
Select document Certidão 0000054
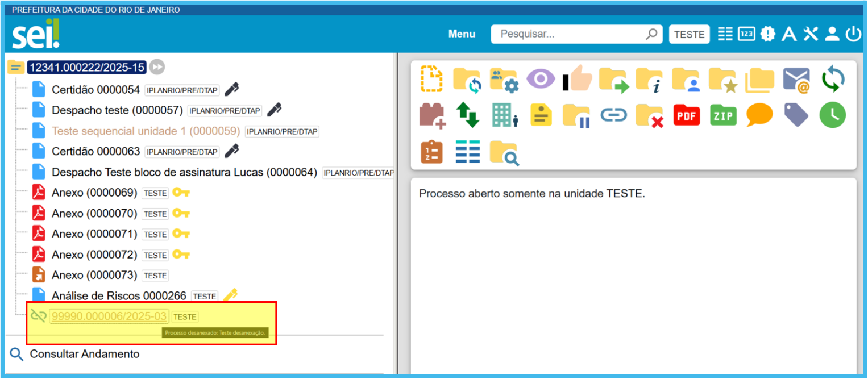coord(95,90)
